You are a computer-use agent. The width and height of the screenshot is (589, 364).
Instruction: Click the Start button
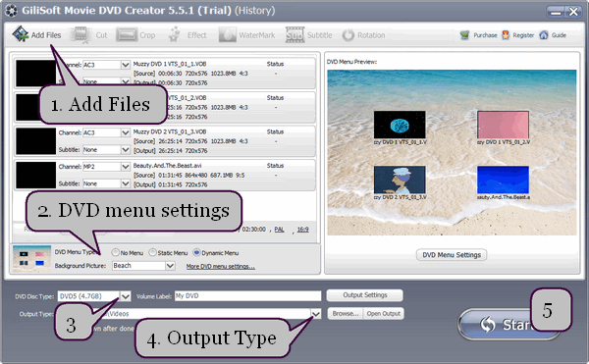[x=509, y=325]
